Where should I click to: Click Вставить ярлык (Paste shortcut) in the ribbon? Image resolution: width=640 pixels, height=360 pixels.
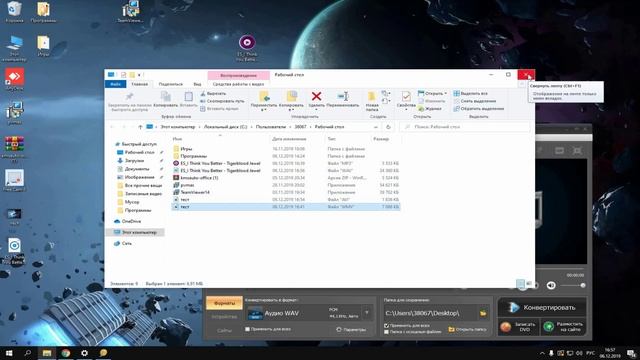219,109
